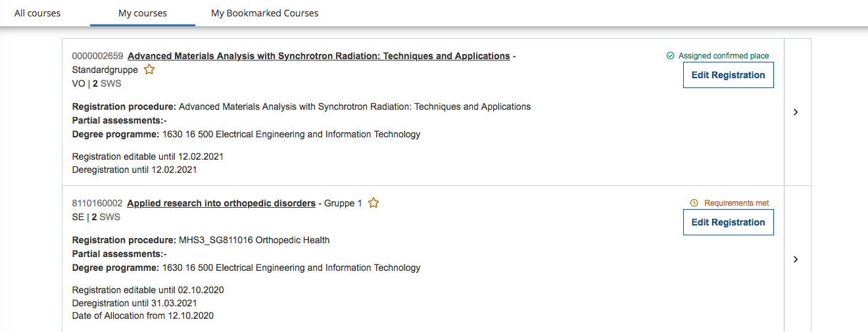Image resolution: width=868 pixels, height=332 pixels.
Task: Select the My courses tab
Action: coord(143,13)
